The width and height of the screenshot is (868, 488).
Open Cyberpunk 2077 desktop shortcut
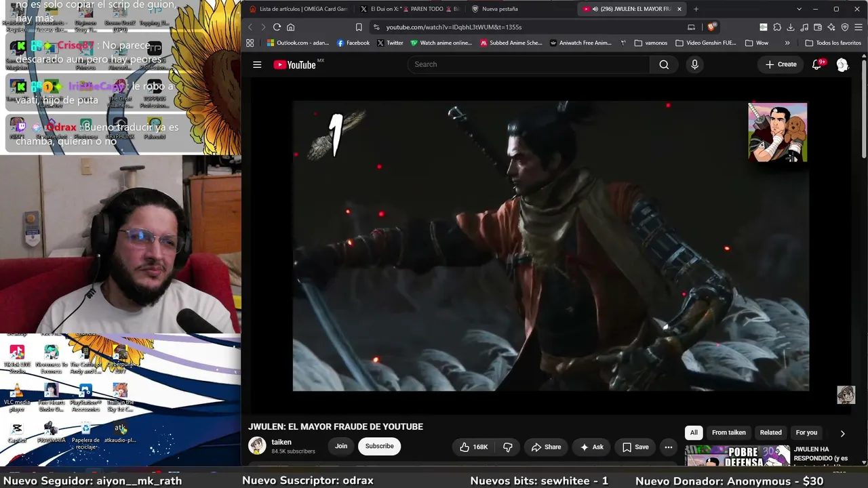click(x=120, y=359)
